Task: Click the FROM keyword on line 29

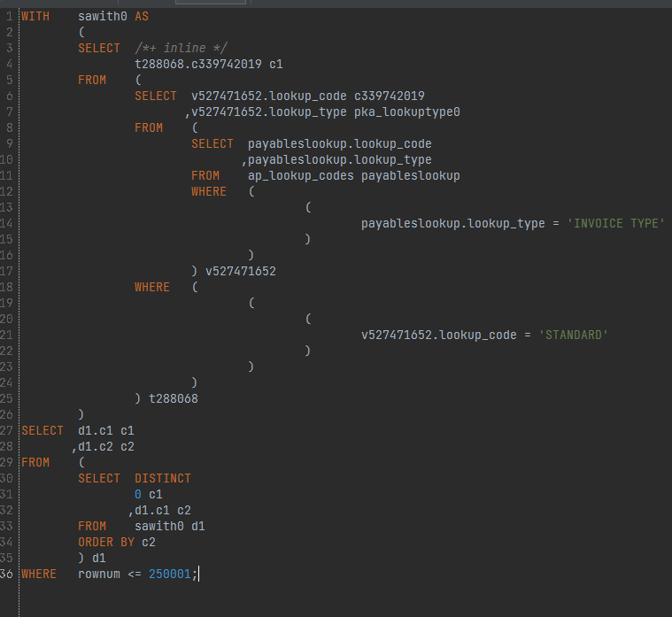Action: [x=35, y=463]
